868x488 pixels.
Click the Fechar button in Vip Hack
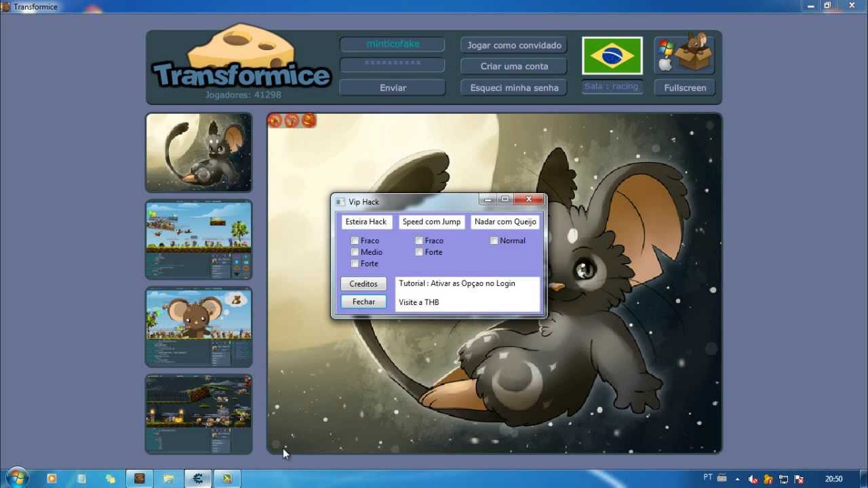pos(363,302)
